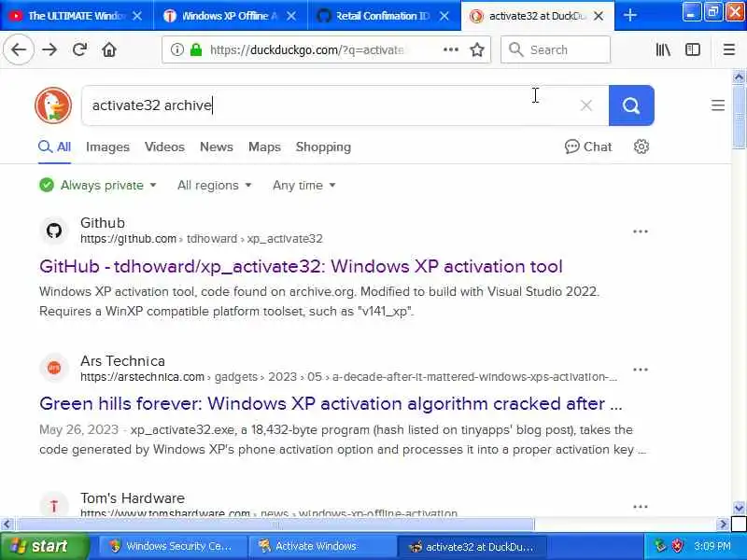Image resolution: width=747 pixels, height=560 pixels.
Task: Switch to Activate Windows taskbar item
Action: (x=322, y=546)
